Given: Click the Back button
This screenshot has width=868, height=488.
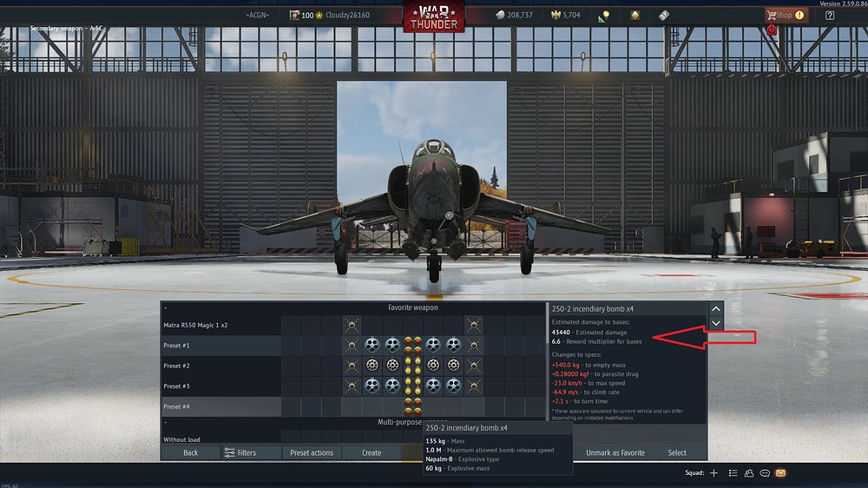Looking at the screenshot, I should [x=190, y=452].
